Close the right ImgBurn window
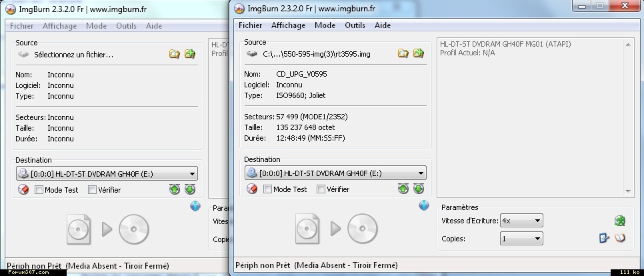644x276 pixels. point(625,5)
